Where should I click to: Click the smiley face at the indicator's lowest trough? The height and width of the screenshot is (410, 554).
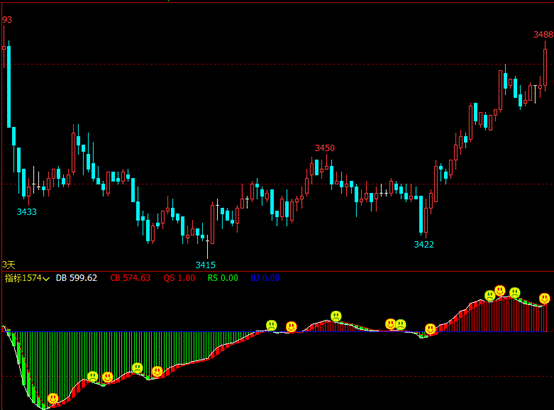click(x=53, y=398)
